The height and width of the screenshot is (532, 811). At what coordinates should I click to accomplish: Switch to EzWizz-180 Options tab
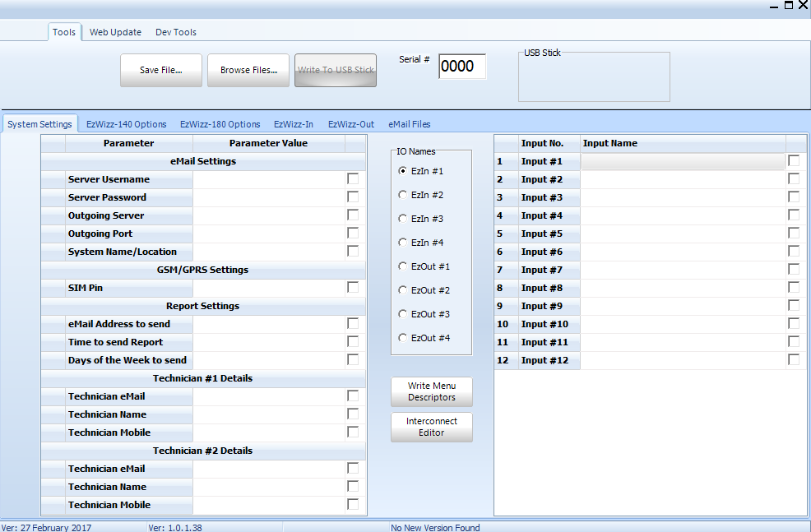pyautogui.click(x=220, y=124)
